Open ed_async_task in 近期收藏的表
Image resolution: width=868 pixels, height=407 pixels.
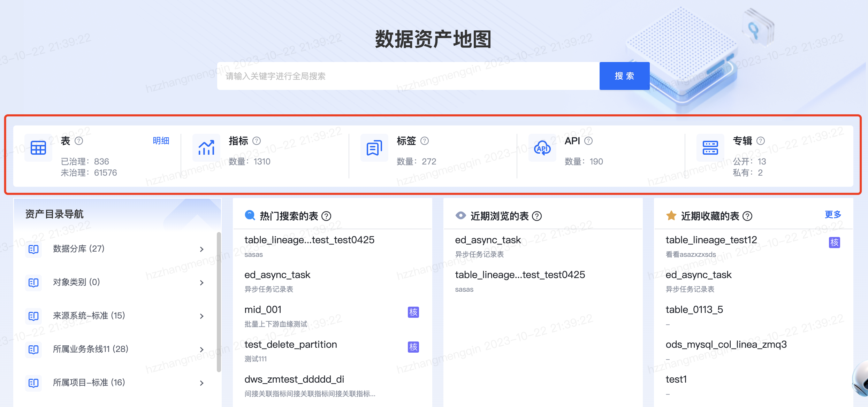(698, 275)
